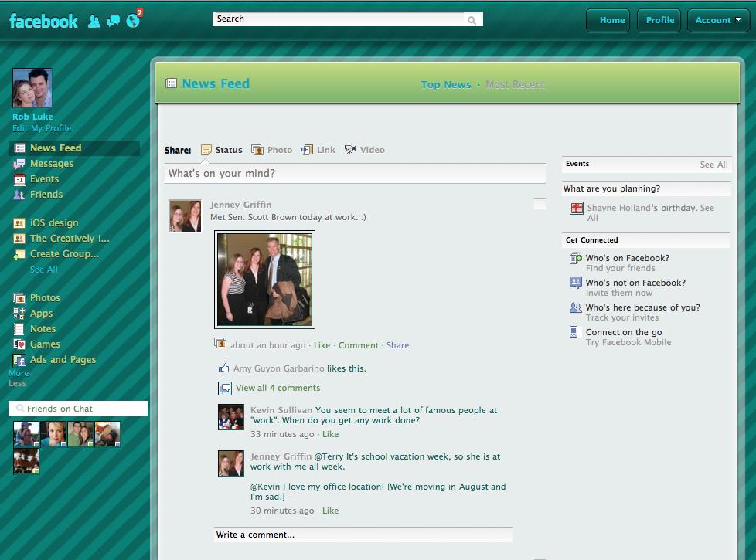
Task: Click the Connect on the go phone icon
Action: pyautogui.click(x=574, y=331)
